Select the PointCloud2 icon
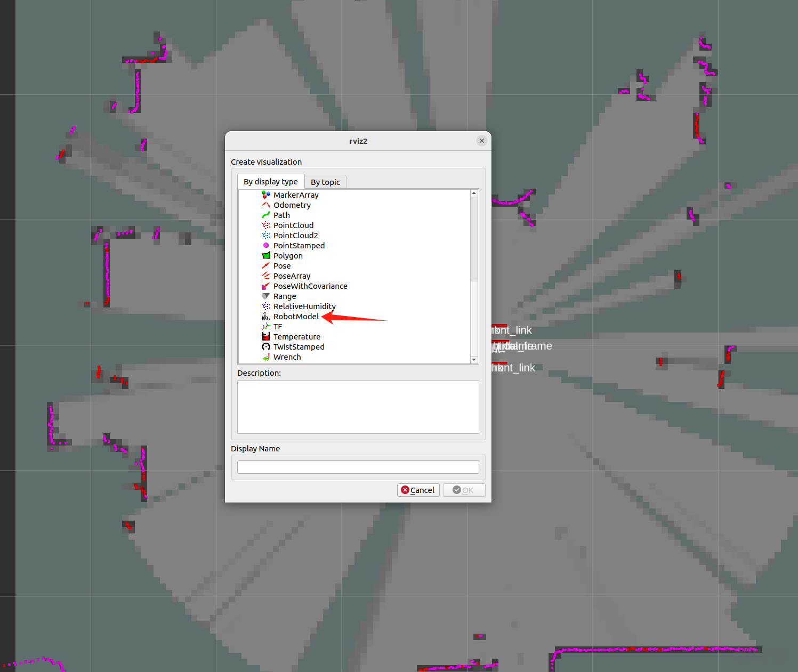 265,236
